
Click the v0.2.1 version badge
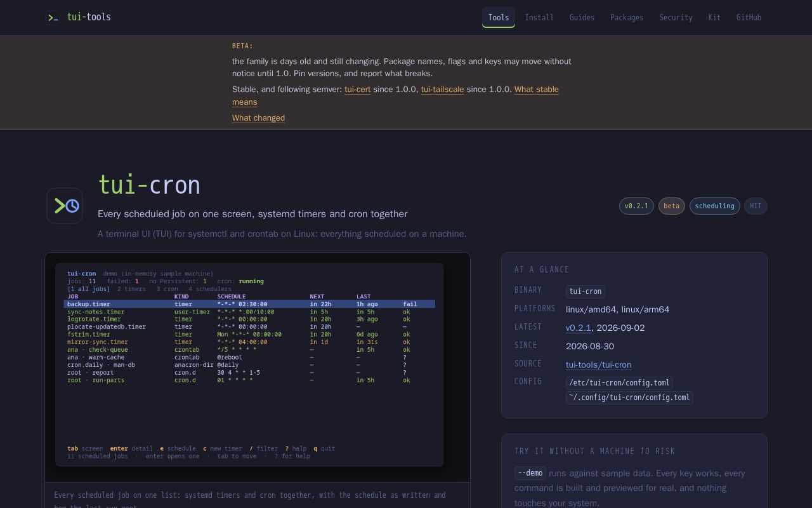[x=636, y=206]
